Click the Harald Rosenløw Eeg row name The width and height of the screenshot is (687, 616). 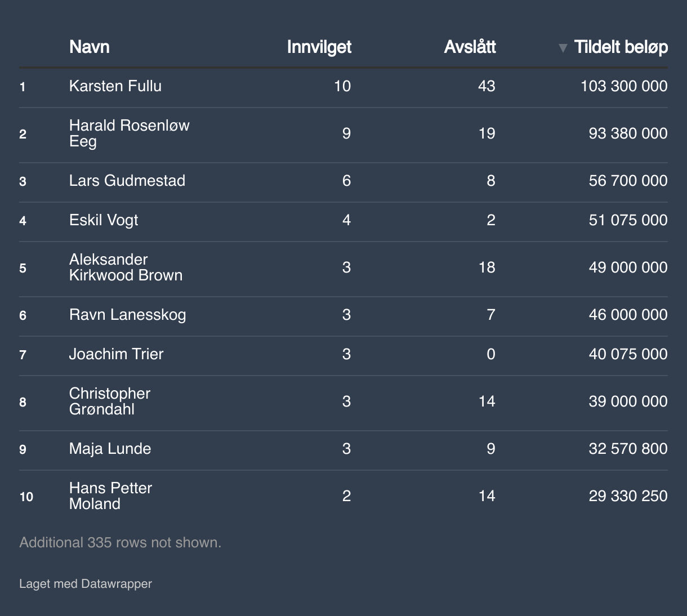129,133
